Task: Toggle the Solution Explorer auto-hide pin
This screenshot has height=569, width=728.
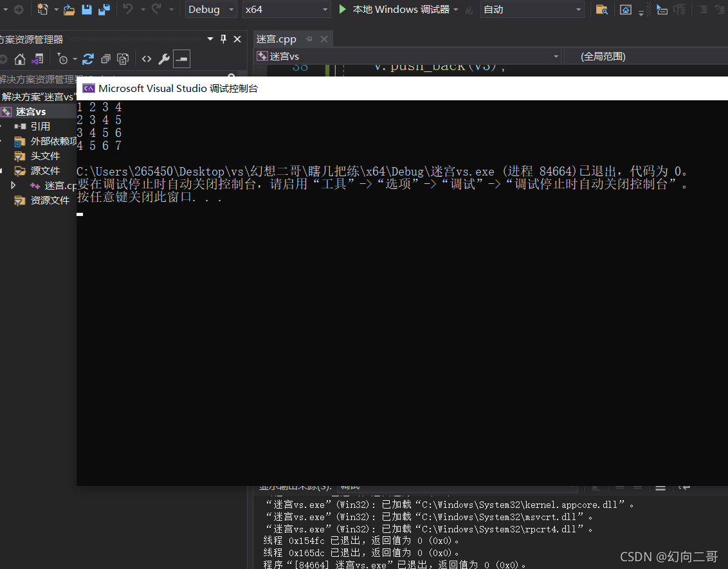Action: pyautogui.click(x=223, y=39)
